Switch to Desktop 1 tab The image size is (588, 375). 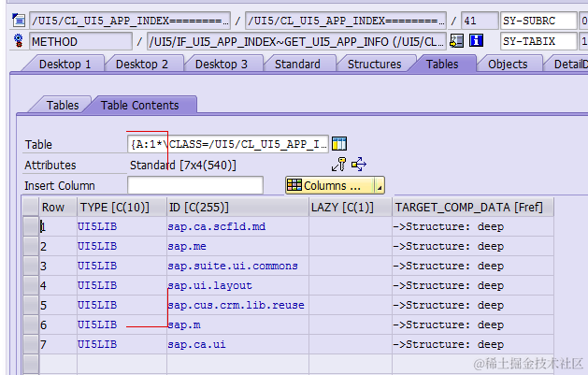click(x=65, y=65)
